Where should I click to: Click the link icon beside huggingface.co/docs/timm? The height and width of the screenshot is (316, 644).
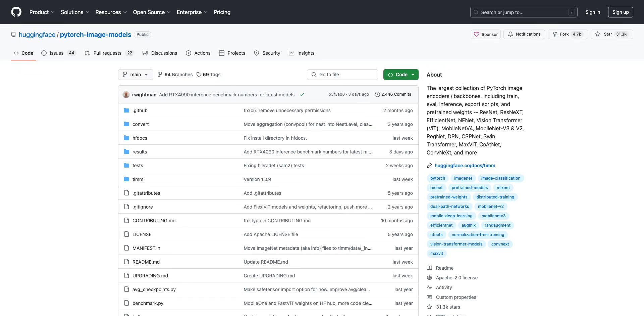[429, 166]
